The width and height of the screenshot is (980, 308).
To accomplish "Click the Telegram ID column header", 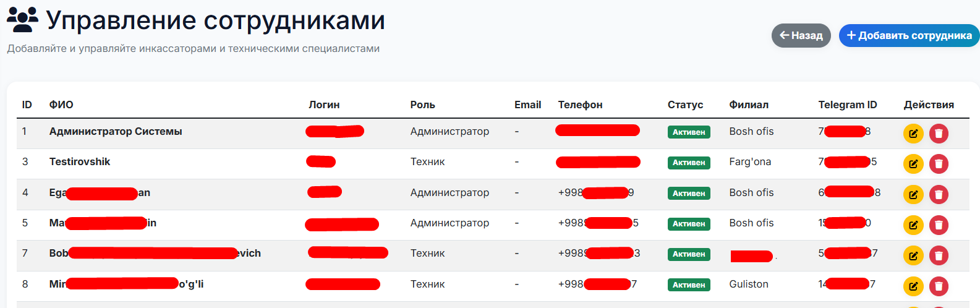I will (x=847, y=105).
